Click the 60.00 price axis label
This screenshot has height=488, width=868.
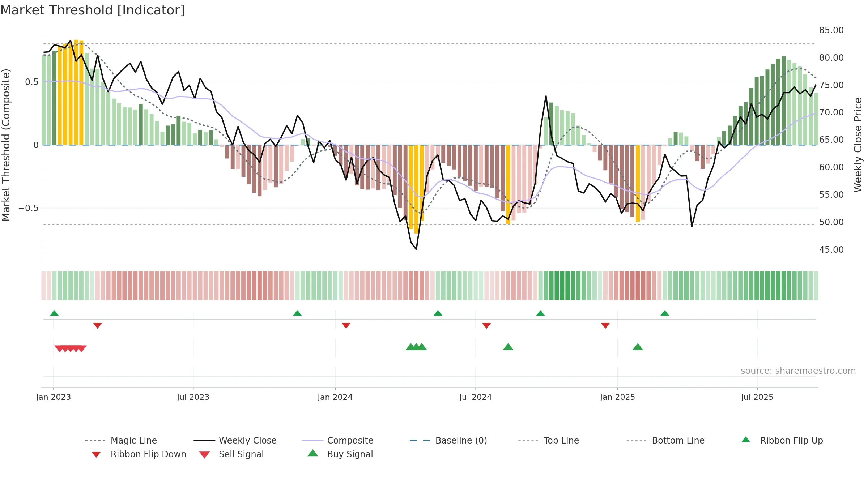pyautogui.click(x=831, y=167)
